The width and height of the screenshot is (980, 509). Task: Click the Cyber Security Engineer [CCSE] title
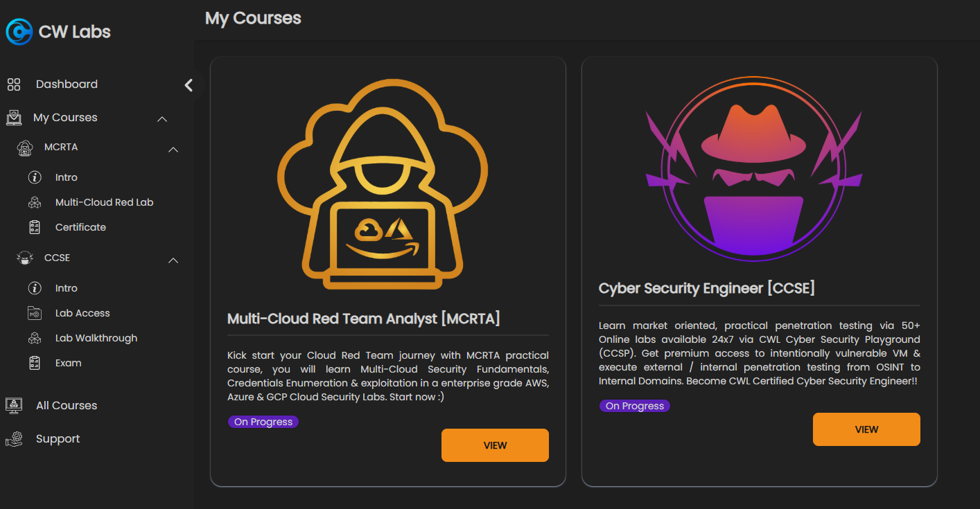pyautogui.click(x=707, y=288)
